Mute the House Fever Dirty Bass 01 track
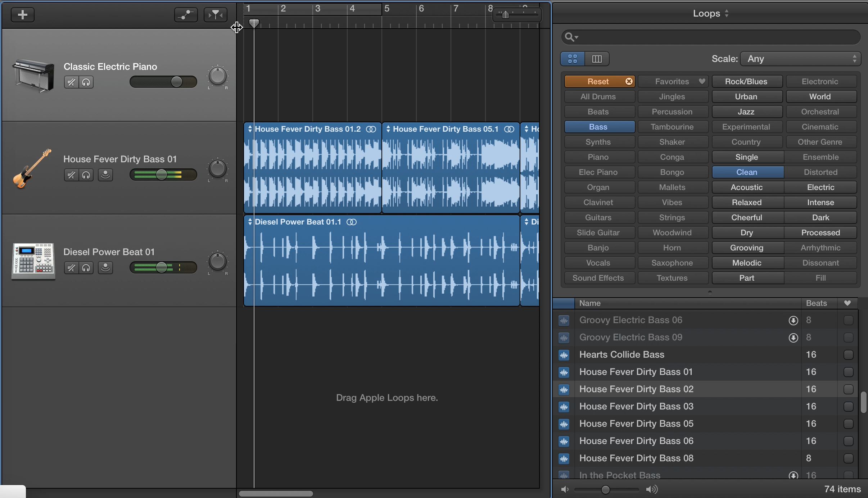Screen dimensions: 868x498 (71, 175)
